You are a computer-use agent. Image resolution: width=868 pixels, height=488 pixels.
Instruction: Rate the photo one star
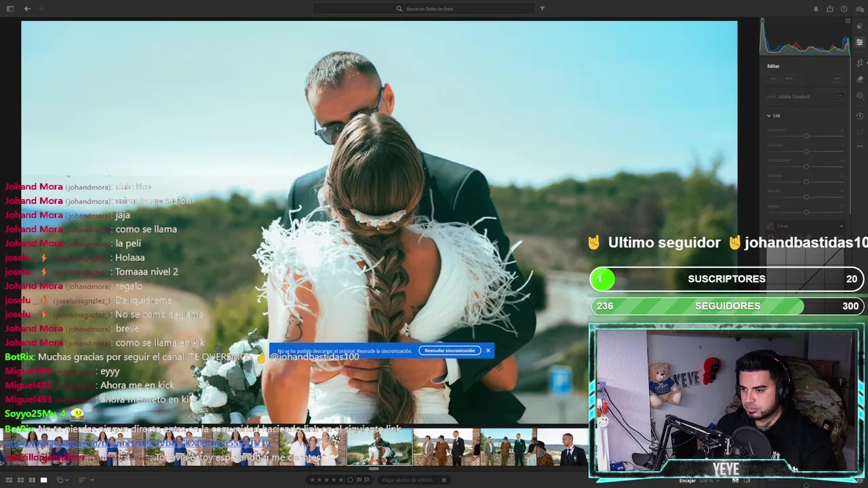312,480
